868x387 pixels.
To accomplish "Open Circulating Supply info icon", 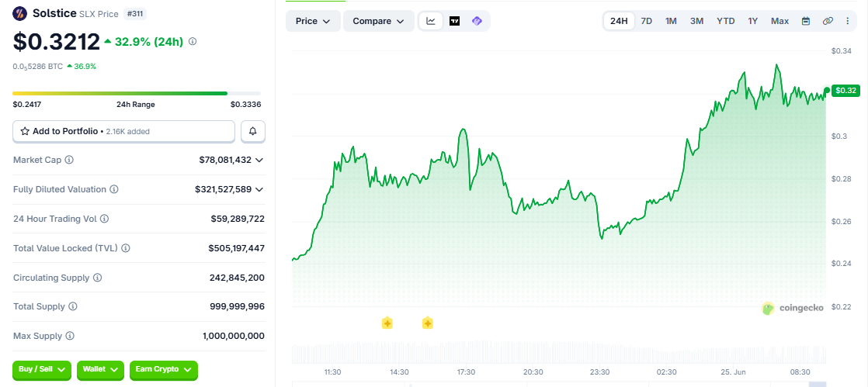I will pos(97,278).
